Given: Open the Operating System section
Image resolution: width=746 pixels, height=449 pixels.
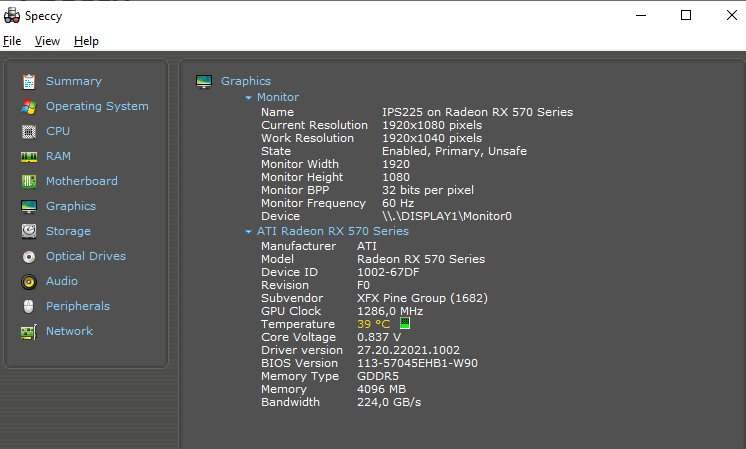Looking at the screenshot, I should [x=97, y=106].
